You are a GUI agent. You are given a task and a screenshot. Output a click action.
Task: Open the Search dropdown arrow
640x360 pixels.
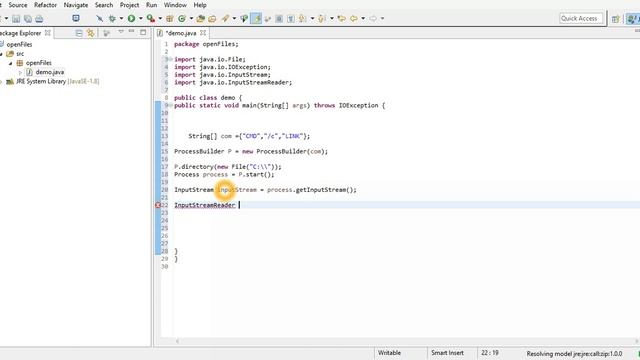(x=234, y=18)
